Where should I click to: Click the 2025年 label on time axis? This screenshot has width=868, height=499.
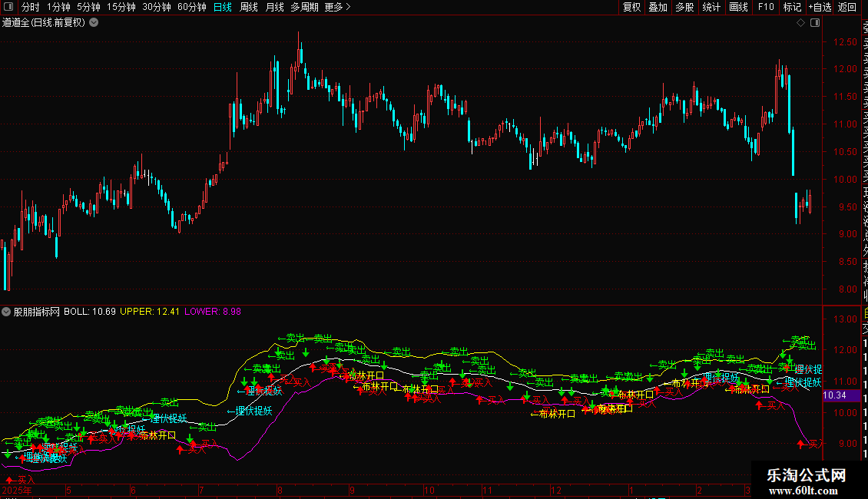click(17, 490)
